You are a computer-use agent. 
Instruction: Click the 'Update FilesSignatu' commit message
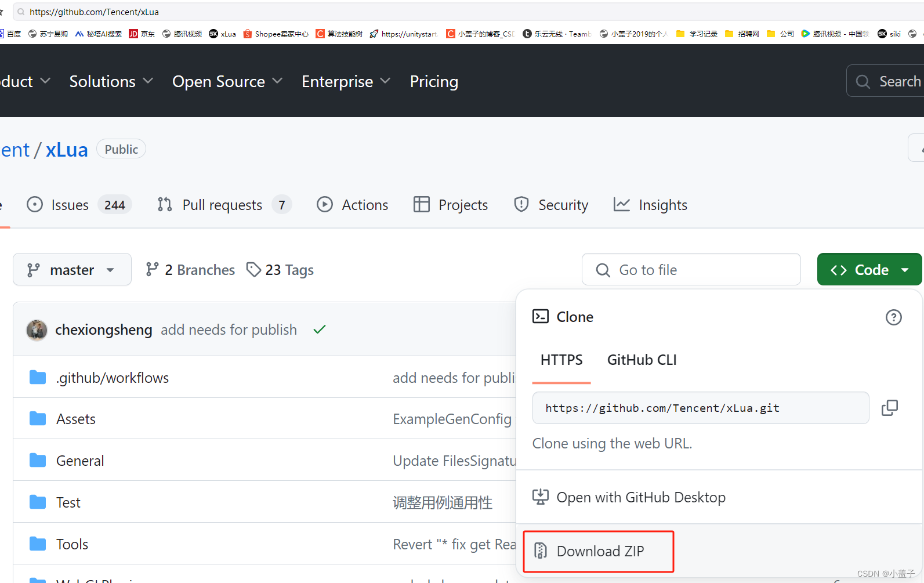pyautogui.click(x=454, y=461)
